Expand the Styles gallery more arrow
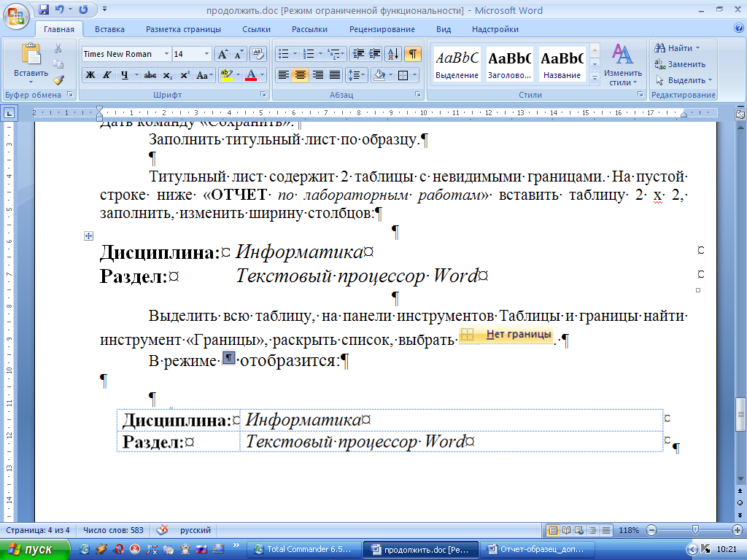This screenshot has width=747, height=560. point(595,78)
